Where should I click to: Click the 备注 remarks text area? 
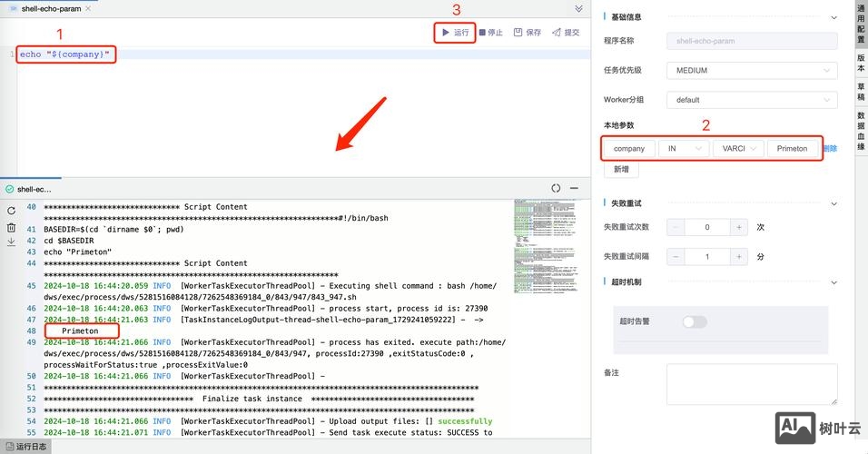tap(751, 384)
